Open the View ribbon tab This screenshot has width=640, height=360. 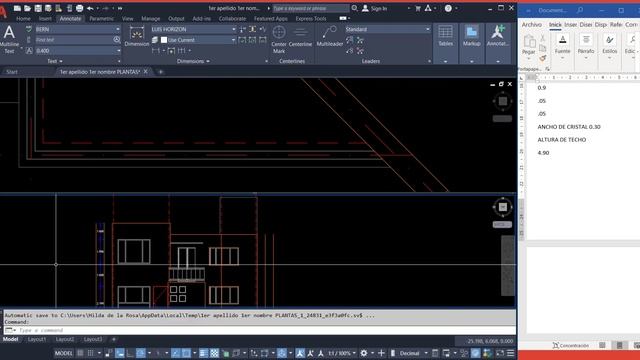pyautogui.click(x=127, y=19)
